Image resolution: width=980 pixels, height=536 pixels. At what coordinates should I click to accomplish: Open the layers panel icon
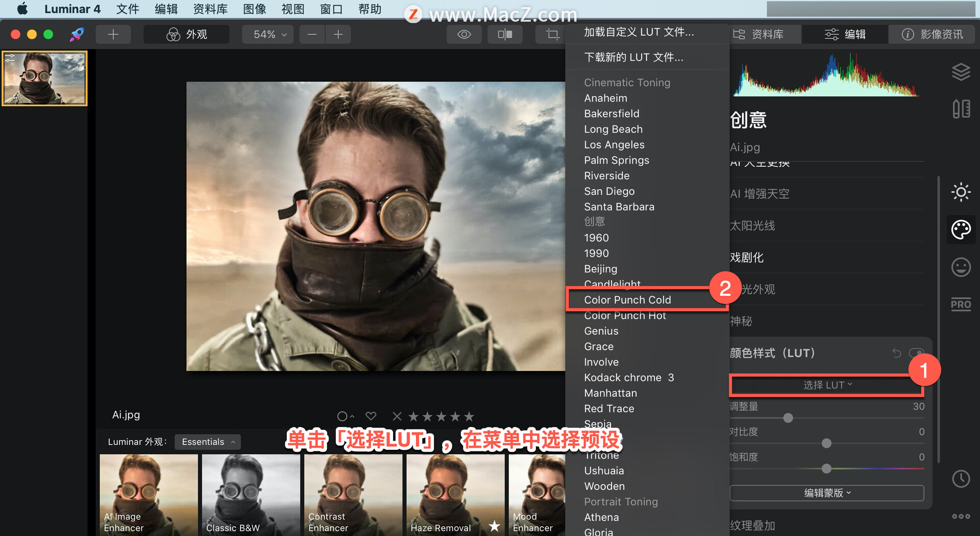(x=961, y=72)
